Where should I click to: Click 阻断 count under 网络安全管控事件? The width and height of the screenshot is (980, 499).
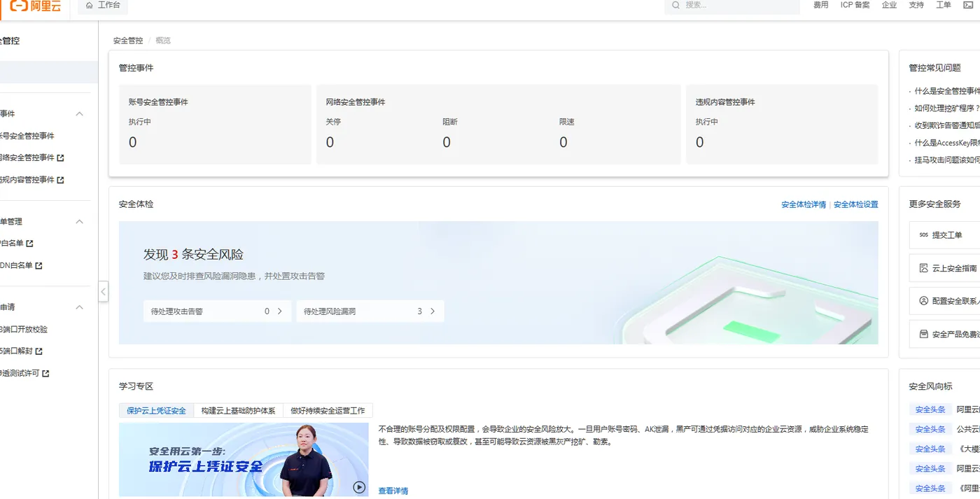[447, 143]
